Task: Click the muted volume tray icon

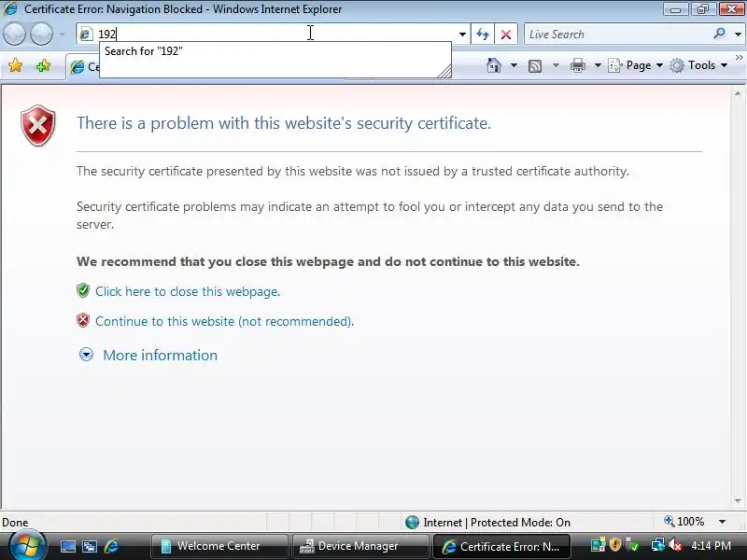Action: point(675,545)
